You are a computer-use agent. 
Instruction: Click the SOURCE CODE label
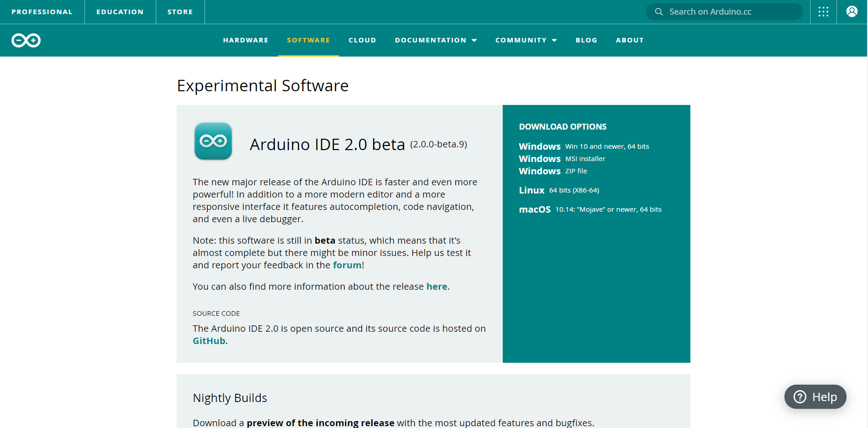[x=216, y=313]
